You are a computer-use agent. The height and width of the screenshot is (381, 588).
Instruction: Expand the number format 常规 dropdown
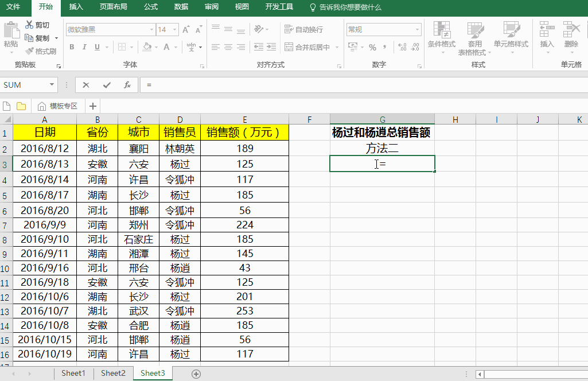tap(417, 30)
